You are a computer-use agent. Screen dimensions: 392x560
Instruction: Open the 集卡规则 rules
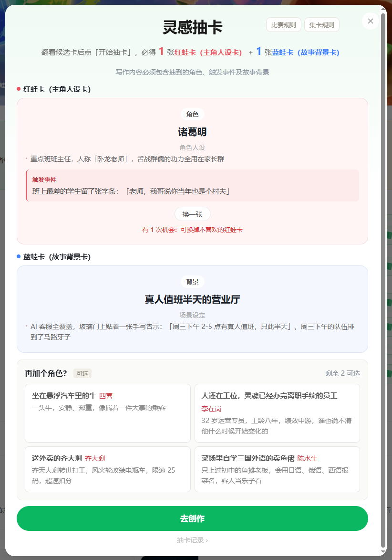point(322,25)
